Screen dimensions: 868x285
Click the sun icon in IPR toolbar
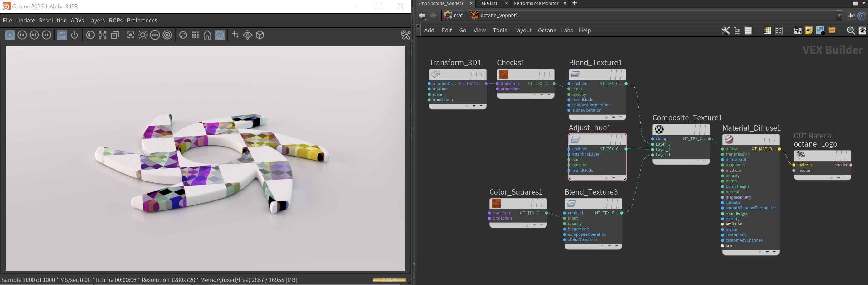tap(143, 35)
